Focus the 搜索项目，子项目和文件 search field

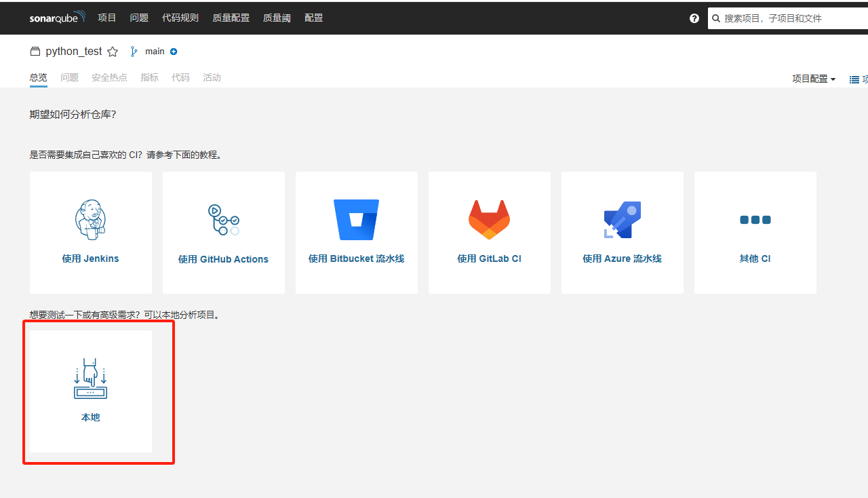coord(788,18)
